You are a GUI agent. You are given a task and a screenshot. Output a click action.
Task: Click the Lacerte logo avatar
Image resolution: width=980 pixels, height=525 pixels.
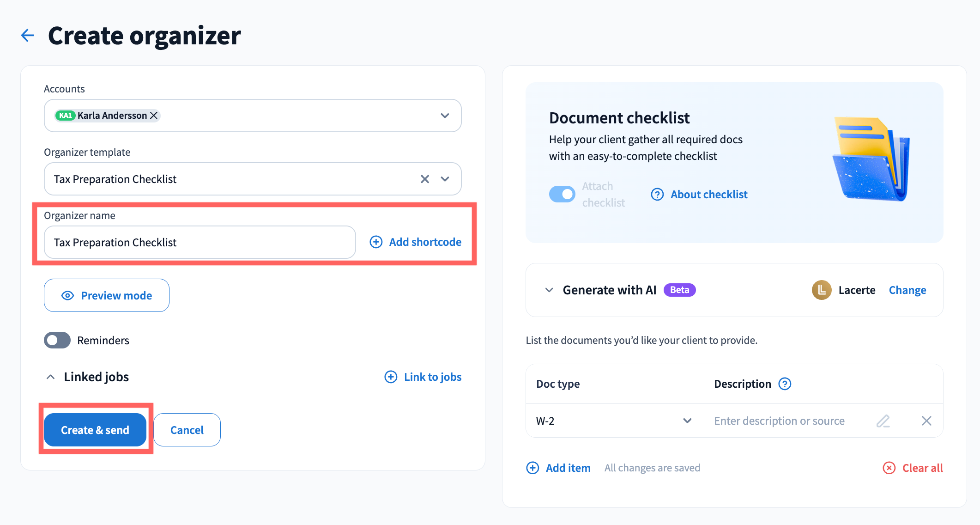pos(822,290)
